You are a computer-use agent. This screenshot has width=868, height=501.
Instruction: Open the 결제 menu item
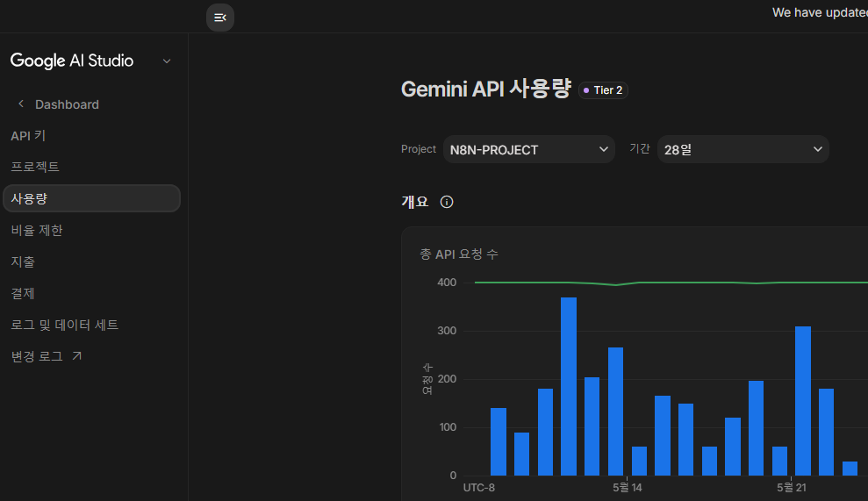(23, 293)
